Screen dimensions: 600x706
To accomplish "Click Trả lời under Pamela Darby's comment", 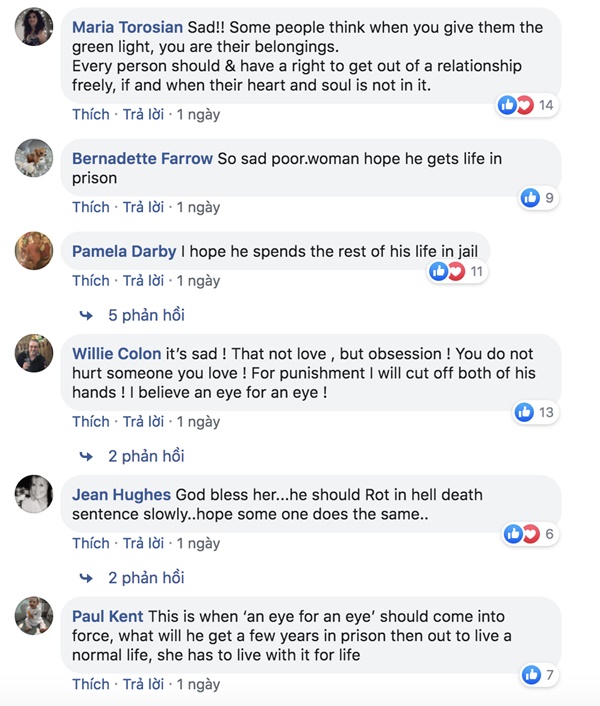I will (x=143, y=280).
